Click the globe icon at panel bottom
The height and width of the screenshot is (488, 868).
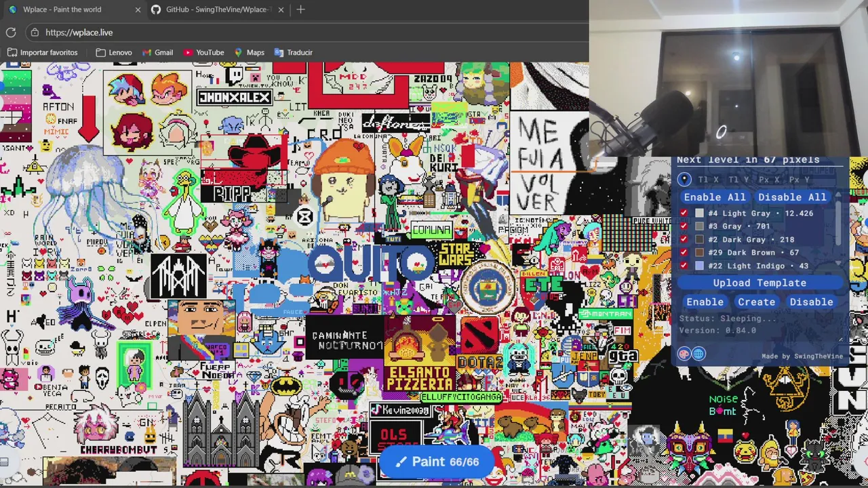pyautogui.click(x=698, y=354)
